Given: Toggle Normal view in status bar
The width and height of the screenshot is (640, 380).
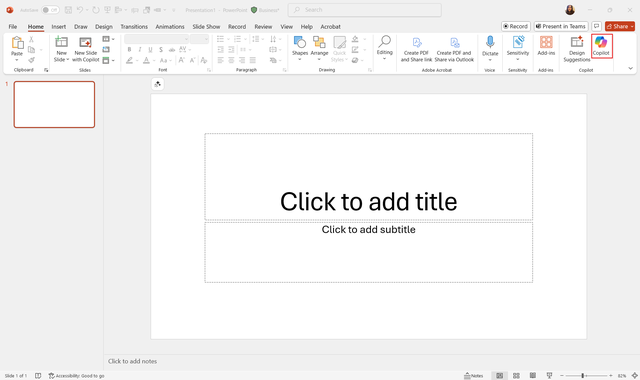Looking at the screenshot, I should pyautogui.click(x=500, y=376).
